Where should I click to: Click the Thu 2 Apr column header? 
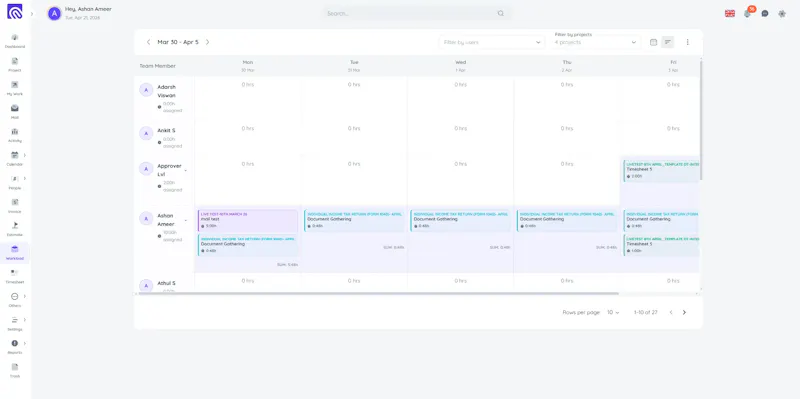(567, 66)
